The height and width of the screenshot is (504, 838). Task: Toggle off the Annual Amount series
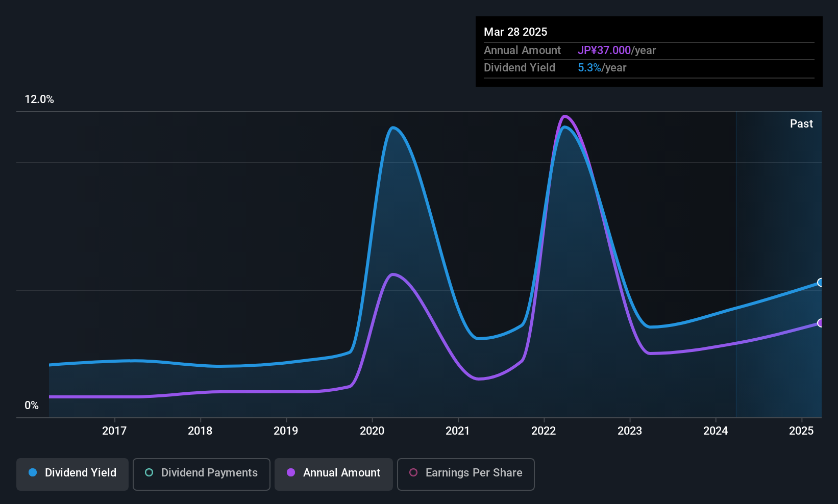click(333, 473)
